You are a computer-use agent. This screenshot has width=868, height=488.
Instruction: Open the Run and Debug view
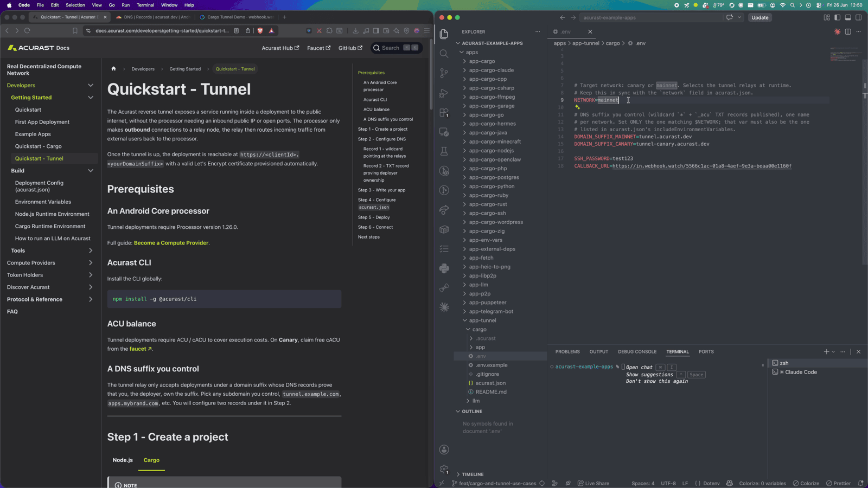(x=444, y=93)
